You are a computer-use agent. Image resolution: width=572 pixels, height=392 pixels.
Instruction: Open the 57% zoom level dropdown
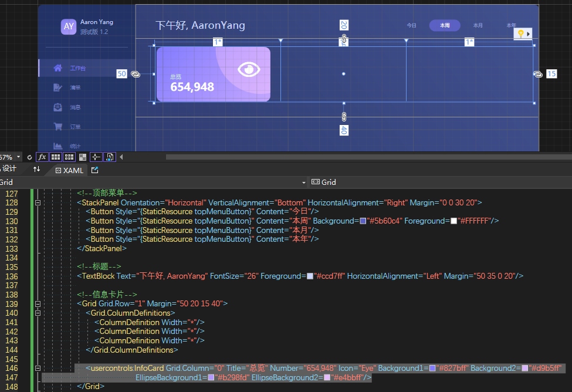(19, 157)
